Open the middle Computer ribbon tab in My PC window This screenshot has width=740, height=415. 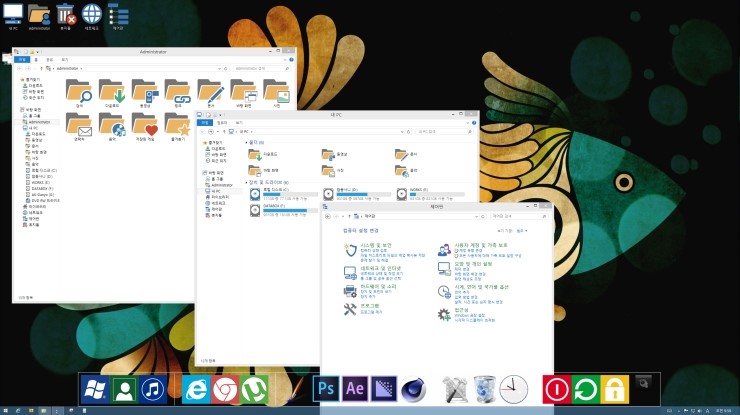[222, 123]
